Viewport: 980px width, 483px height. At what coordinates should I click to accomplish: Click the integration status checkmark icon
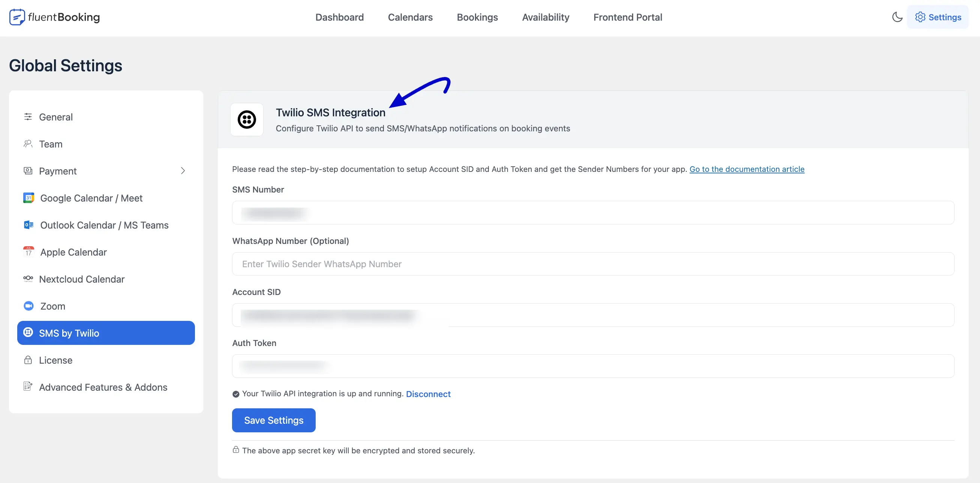coord(236,394)
